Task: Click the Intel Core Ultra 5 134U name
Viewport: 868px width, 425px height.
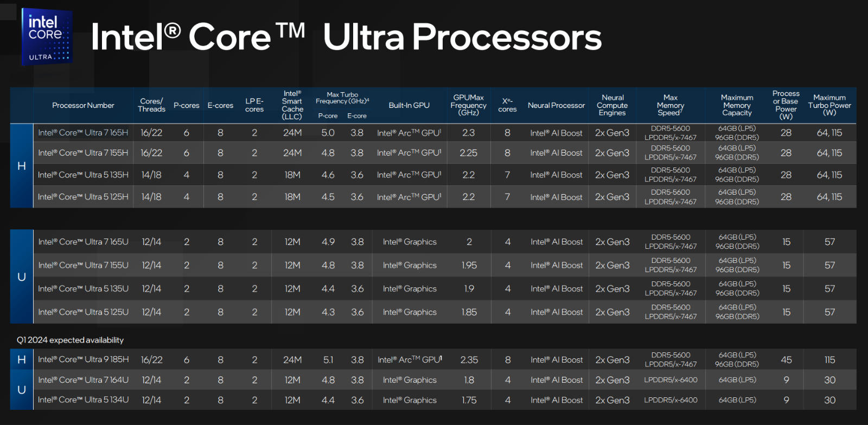Action: pyautogui.click(x=83, y=400)
